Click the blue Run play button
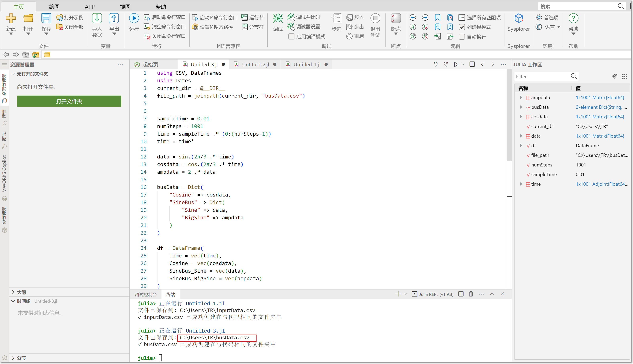Screen dimensions: 633x364 134,18
